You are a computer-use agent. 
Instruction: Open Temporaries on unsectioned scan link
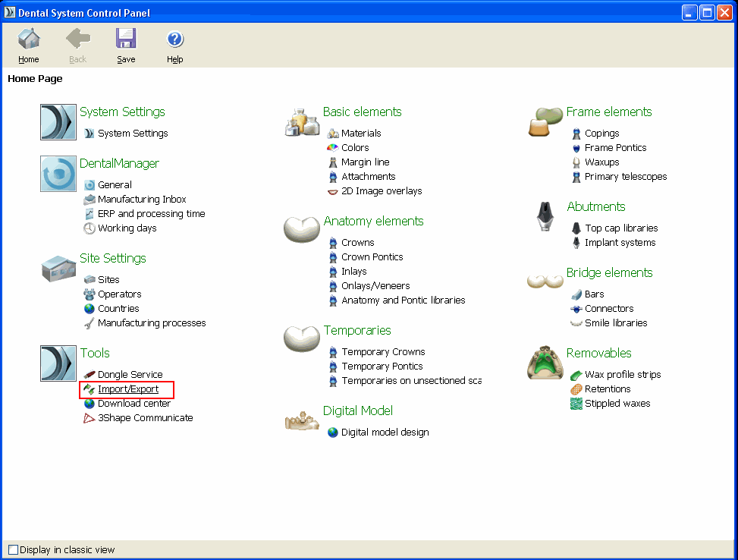412,381
